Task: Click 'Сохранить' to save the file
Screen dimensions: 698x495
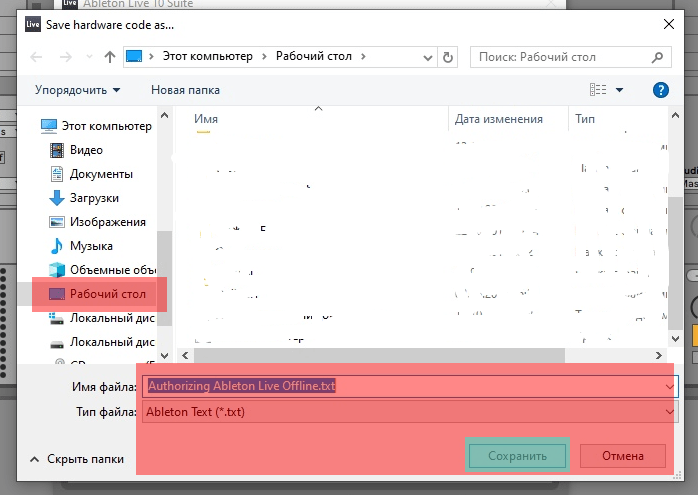Action: pos(517,456)
